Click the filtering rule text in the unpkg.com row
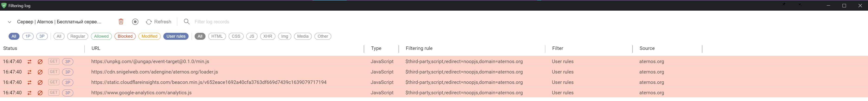The width and height of the screenshot is (868, 101). click(464, 62)
